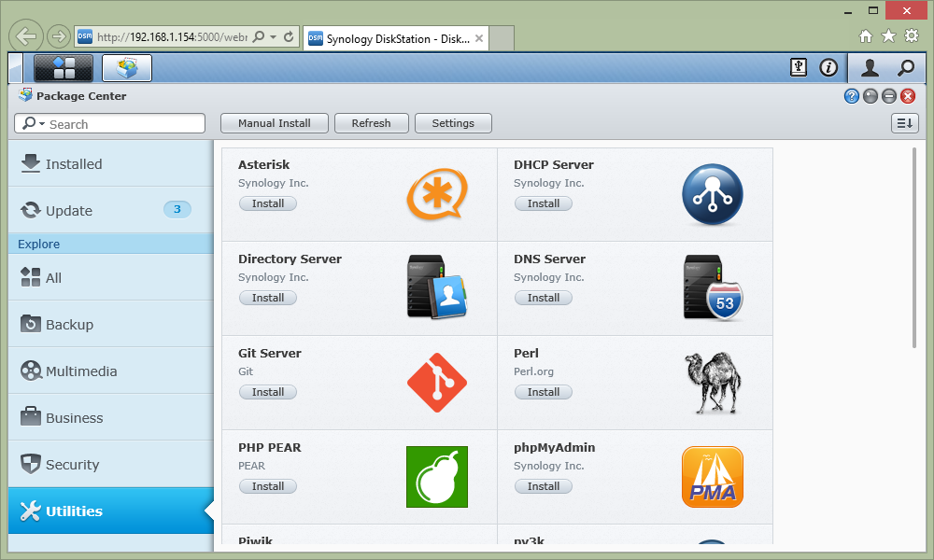The image size is (934, 560).
Task: Install the DHCP Server package
Action: (544, 203)
